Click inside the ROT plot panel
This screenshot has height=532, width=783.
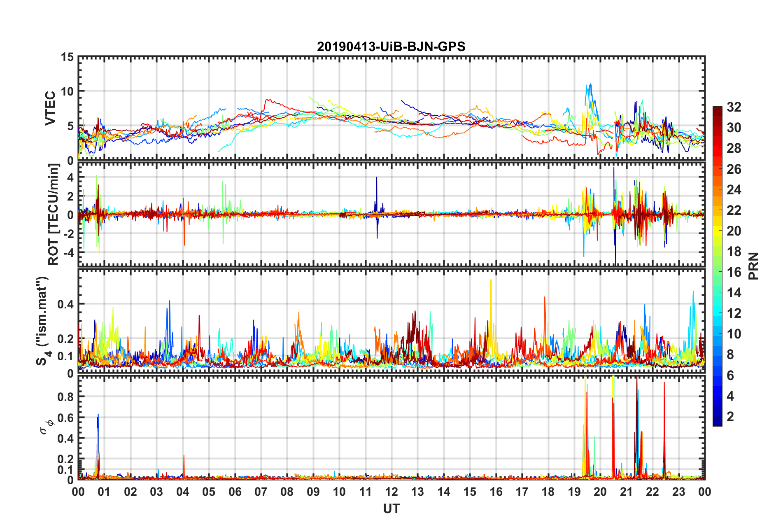click(391, 215)
